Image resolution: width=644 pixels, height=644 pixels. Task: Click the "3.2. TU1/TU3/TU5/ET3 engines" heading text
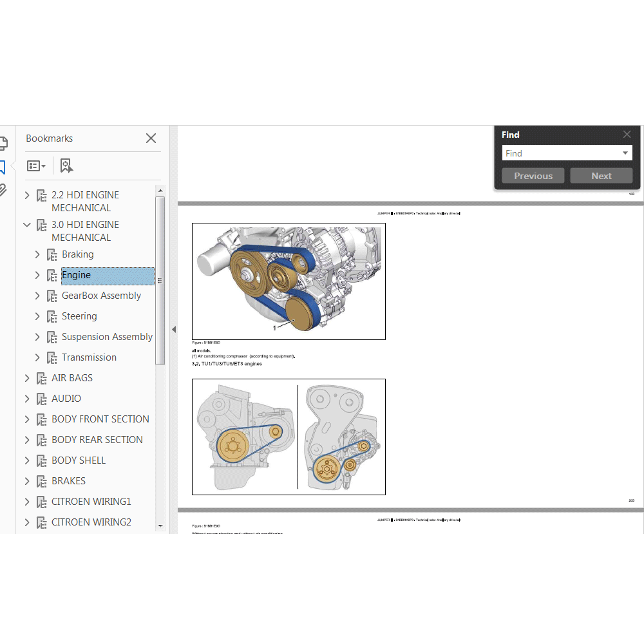pos(227,364)
